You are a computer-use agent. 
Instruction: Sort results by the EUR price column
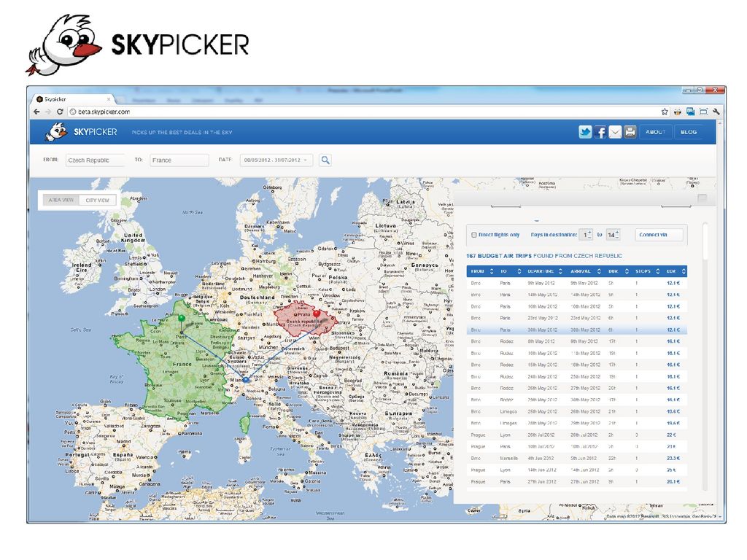point(676,271)
